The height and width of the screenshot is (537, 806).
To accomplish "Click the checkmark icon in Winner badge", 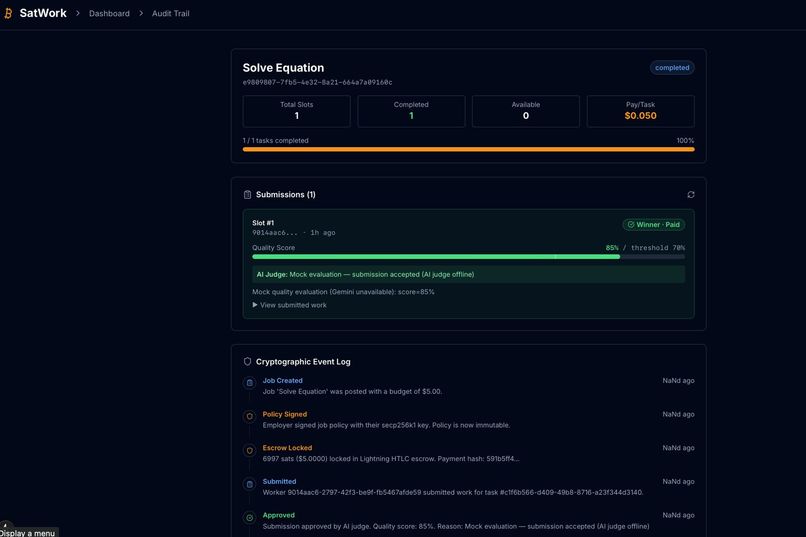I will tap(631, 225).
